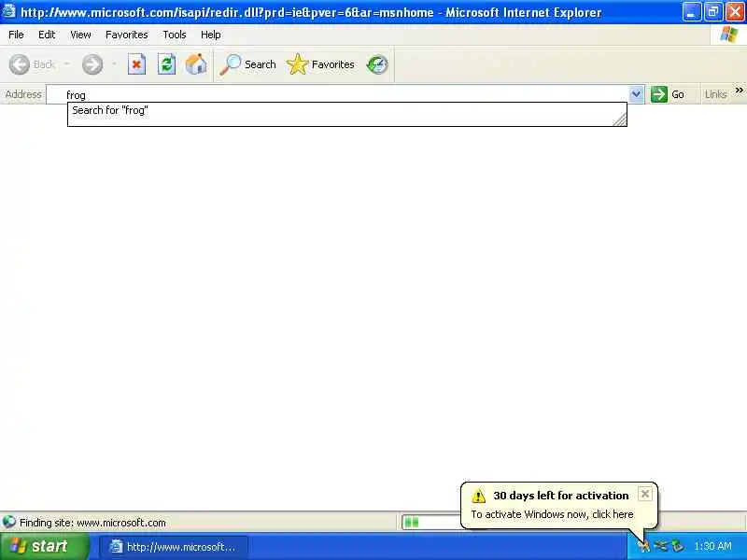Open the Tools menu

(175, 35)
